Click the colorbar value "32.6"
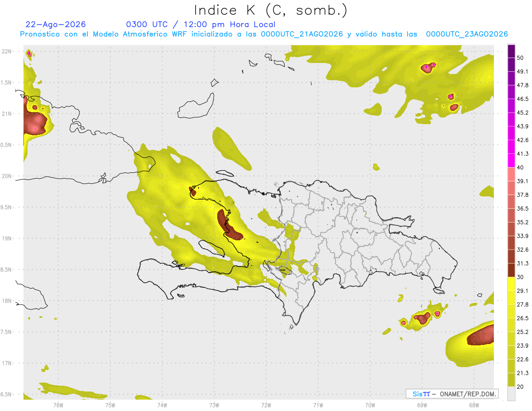Viewport: 532px width, 411px height. coord(523,250)
